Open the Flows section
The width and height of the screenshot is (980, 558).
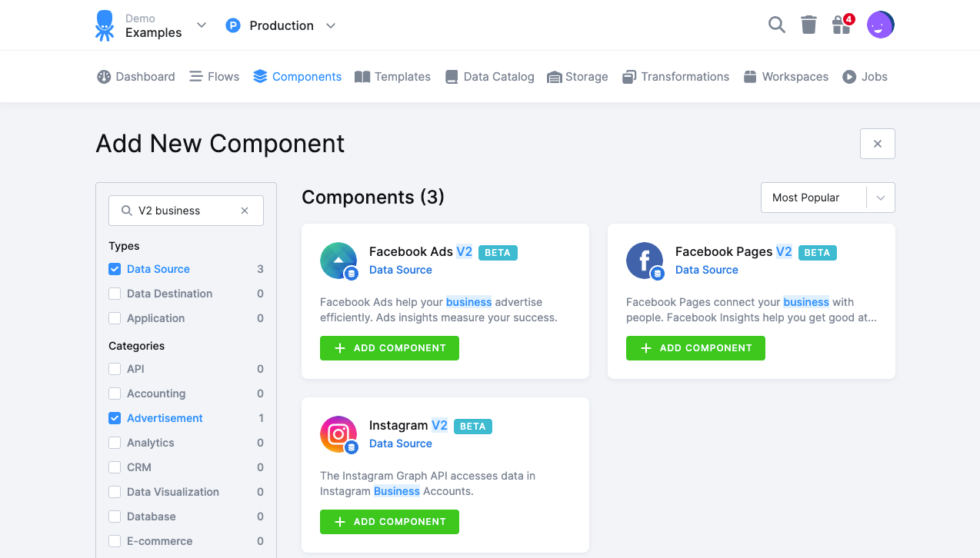214,76
